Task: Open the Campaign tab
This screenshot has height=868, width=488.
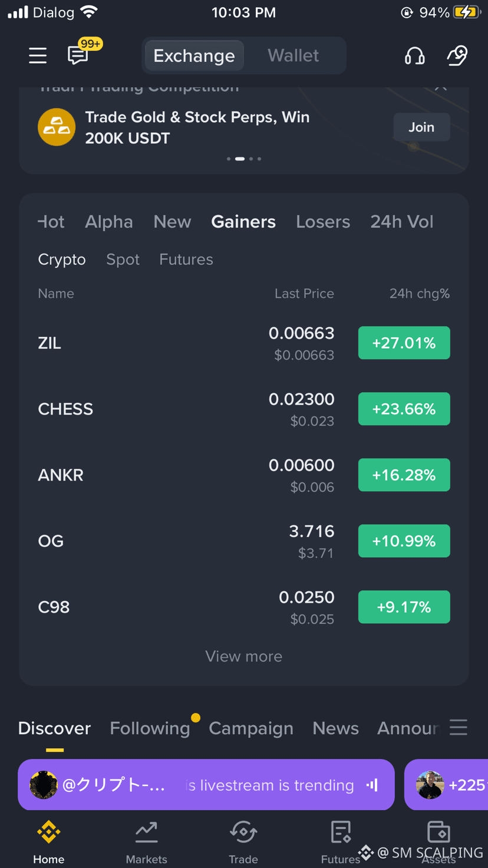Action: [x=251, y=728]
